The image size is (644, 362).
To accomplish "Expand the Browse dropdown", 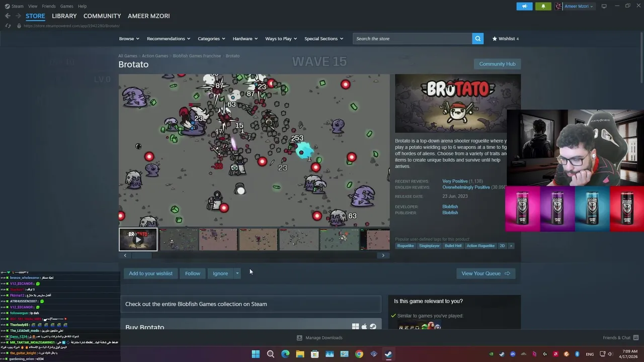I will [x=129, y=39].
